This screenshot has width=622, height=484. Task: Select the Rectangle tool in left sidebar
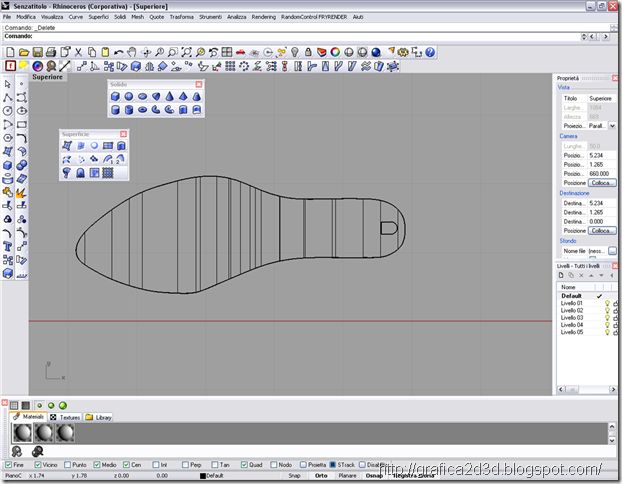(x=21, y=125)
